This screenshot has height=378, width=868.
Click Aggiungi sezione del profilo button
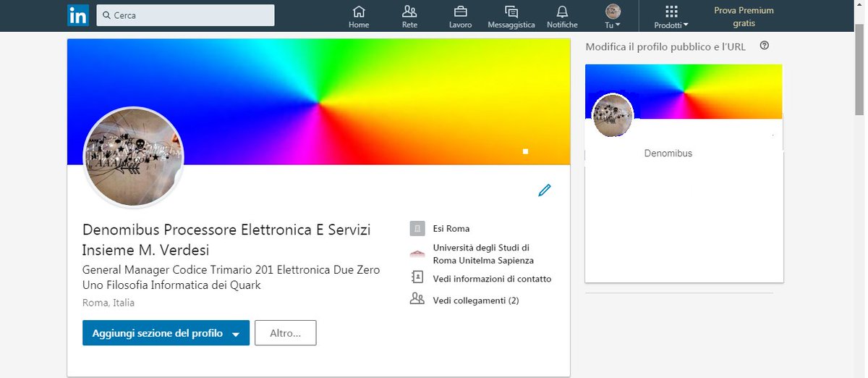tap(166, 333)
